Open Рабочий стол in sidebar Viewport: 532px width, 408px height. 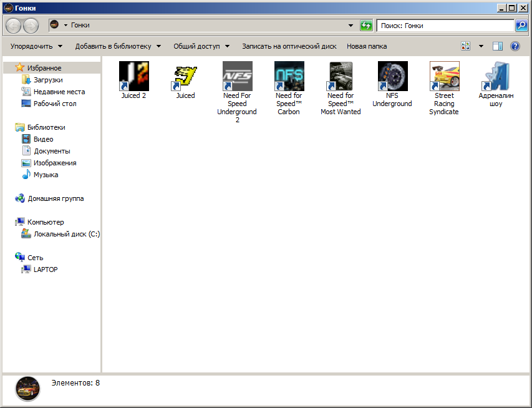55,104
